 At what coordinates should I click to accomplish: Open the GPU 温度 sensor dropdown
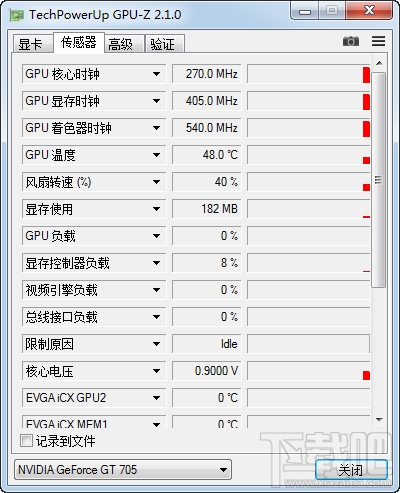tap(156, 155)
